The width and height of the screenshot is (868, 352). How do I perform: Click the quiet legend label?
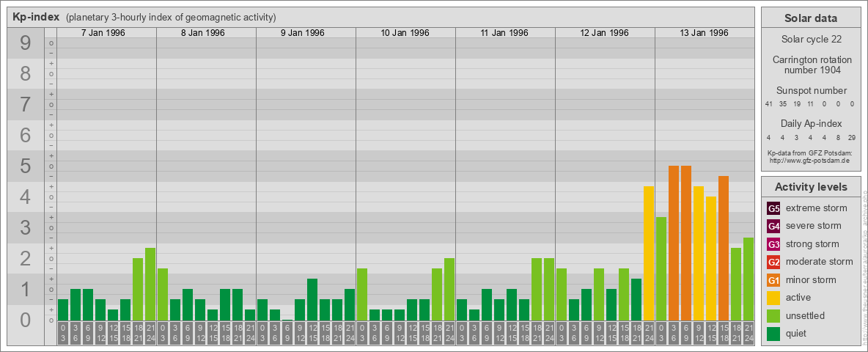tap(798, 334)
